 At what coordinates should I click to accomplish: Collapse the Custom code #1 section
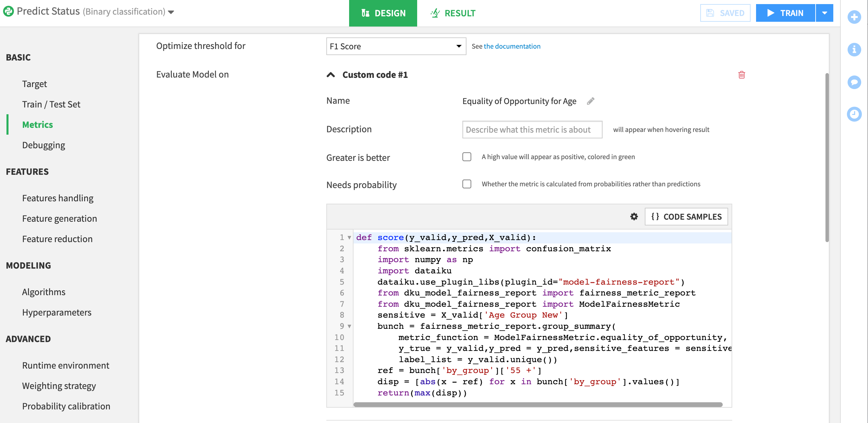(x=330, y=74)
